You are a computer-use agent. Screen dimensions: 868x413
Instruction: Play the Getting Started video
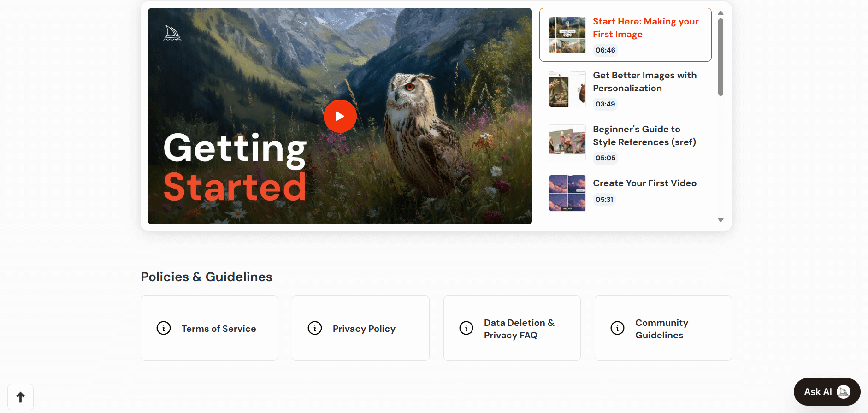(x=340, y=116)
